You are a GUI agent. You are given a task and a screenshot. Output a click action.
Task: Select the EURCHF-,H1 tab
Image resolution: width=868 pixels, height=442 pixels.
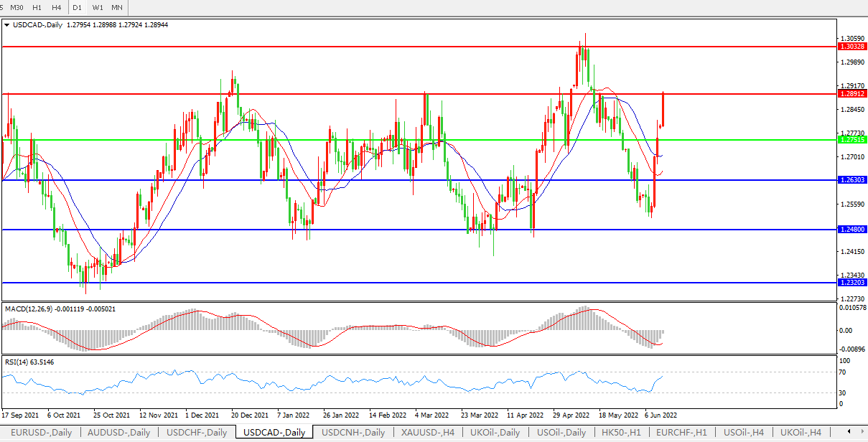[x=681, y=433]
